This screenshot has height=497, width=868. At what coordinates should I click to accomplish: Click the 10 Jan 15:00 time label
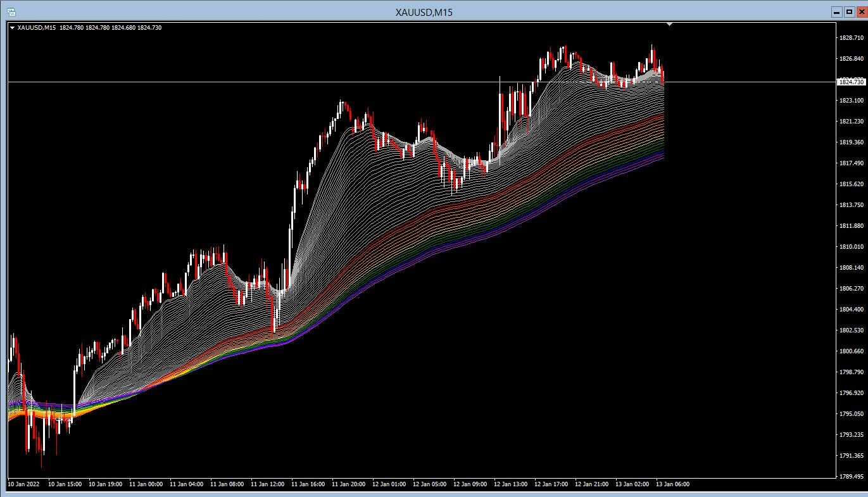coord(65,484)
